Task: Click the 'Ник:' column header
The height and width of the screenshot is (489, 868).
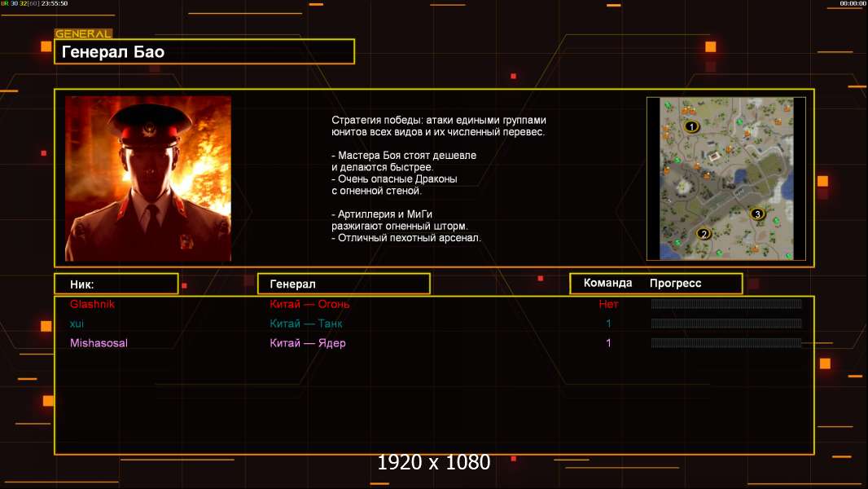Action: tap(116, 284)
